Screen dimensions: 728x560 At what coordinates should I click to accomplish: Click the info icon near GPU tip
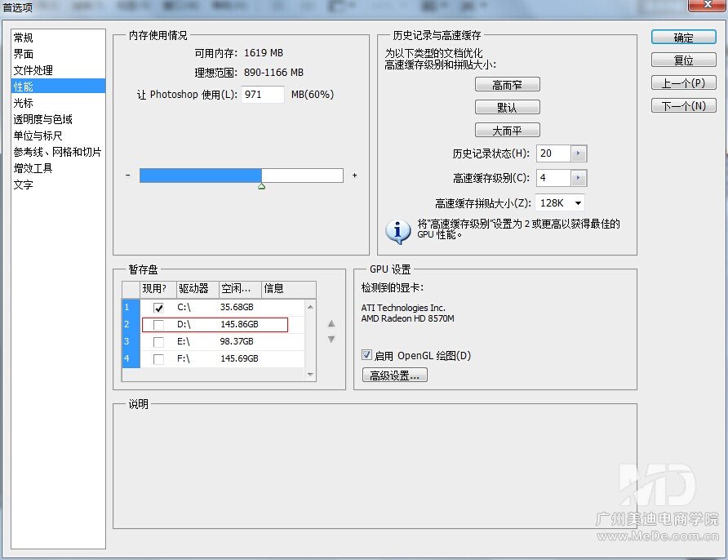[x=398, y=231]
